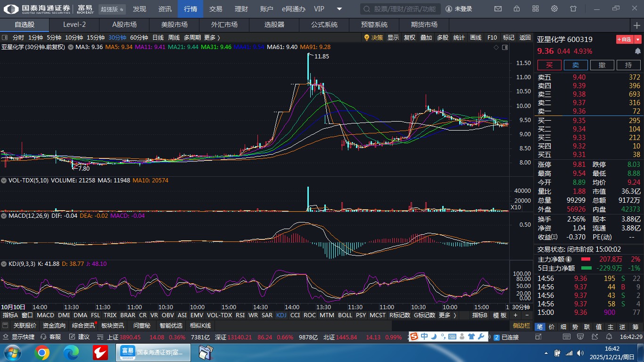
Task: Expand the dropdown arrow next to VIP
Action: pyautogui.click(x=339, y=9)
